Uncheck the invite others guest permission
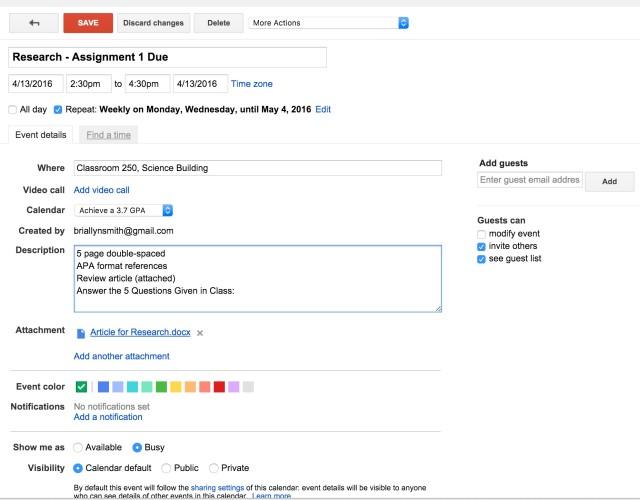 tap(481, 247)
